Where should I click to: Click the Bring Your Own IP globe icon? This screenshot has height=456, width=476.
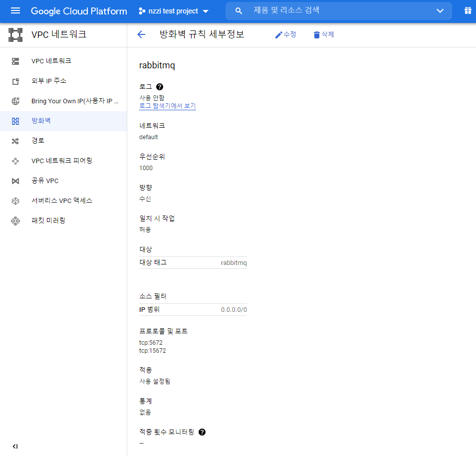coord(15,101)
